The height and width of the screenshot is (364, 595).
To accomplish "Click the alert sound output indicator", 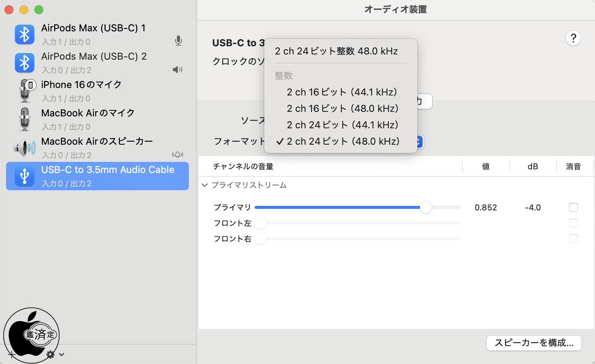I will (x=178, y=155).
